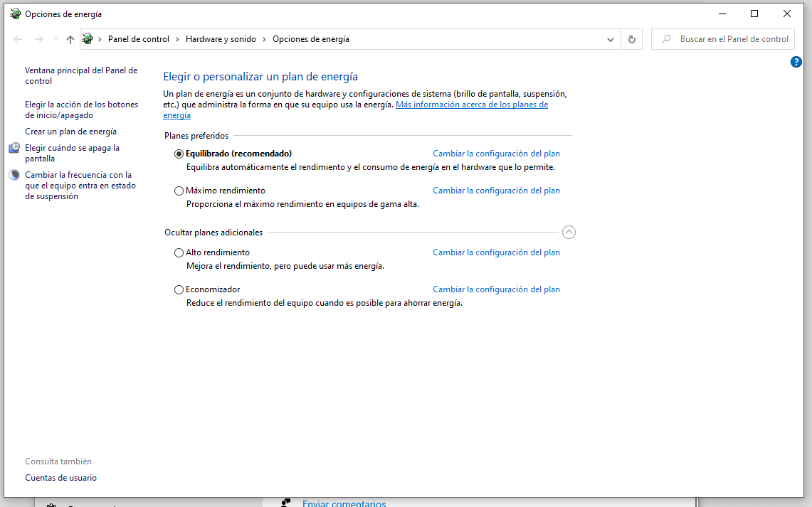The image size is (812, 507).
Task: Go back with the left arrow
Action: tap(18, 39)
